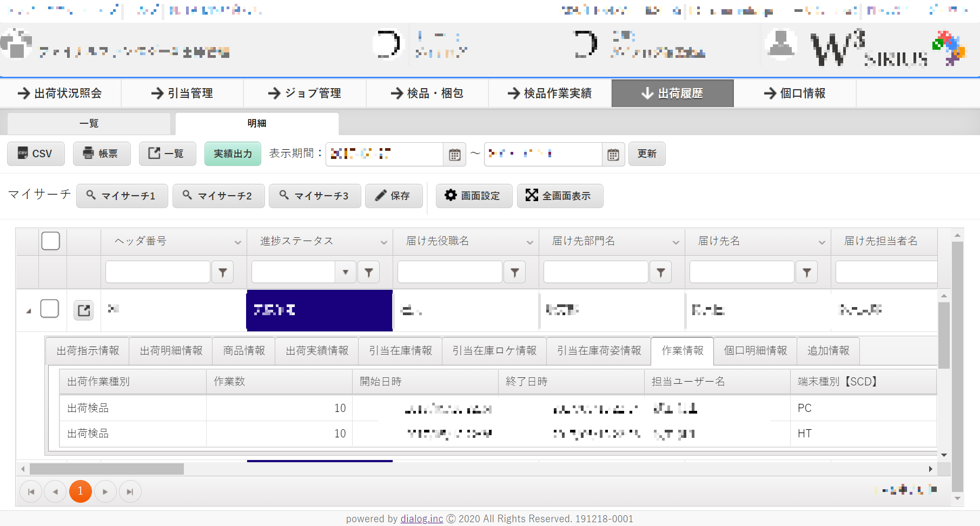
Task: Open the 検品・梱包 menu
Action: 427,93
